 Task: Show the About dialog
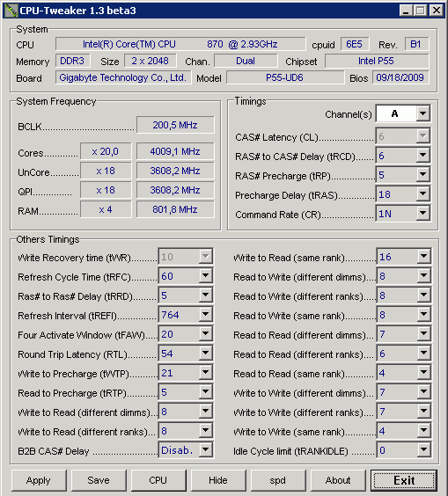tap(338, 480)
